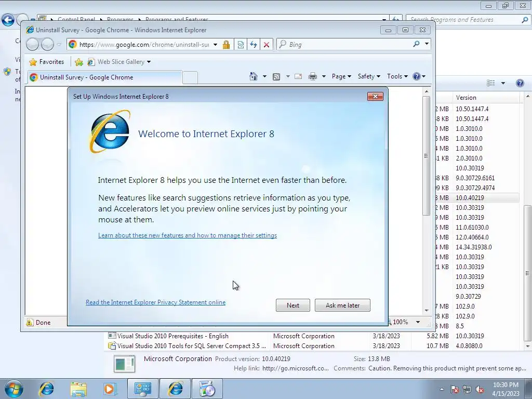Open the Safety menu

coord(369,76)
